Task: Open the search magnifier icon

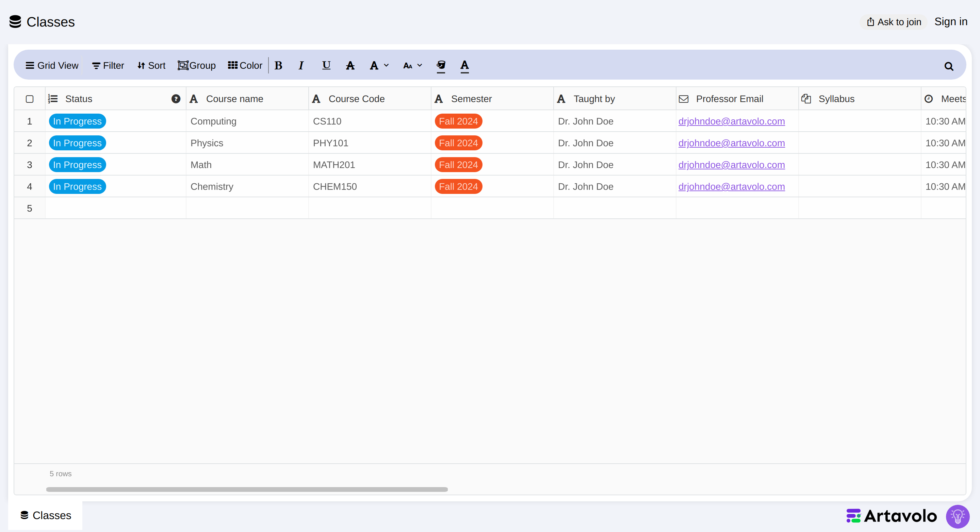Action: [x=949, y=67]
